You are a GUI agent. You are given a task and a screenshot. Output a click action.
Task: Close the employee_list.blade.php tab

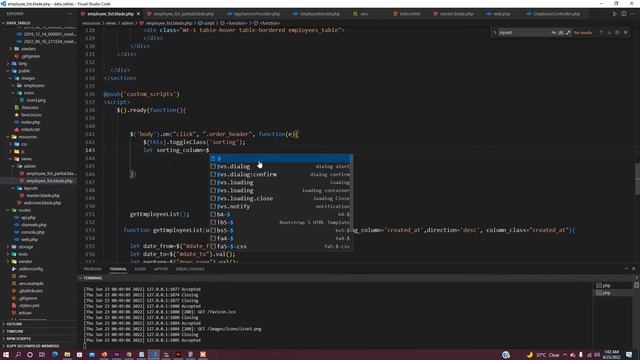pyautogui.click(x=138, y=13)
